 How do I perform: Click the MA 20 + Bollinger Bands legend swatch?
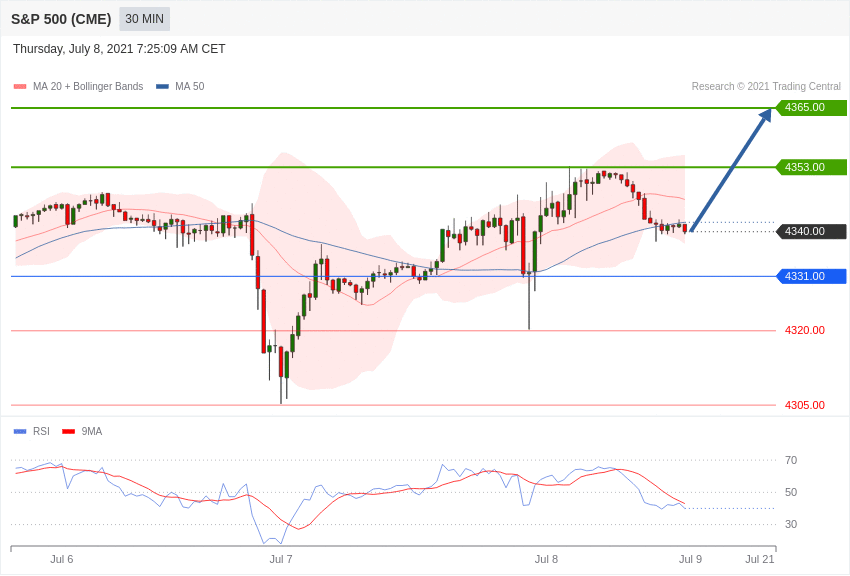tap(20, 87)
